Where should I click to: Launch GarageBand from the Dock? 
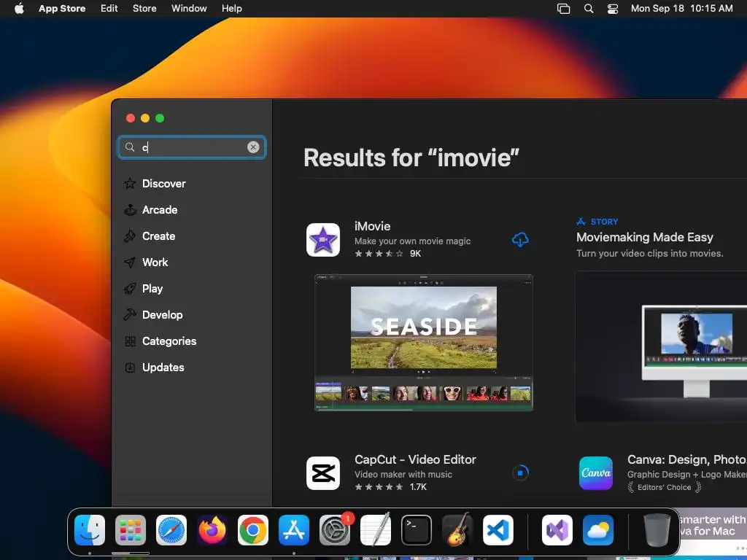457,530
